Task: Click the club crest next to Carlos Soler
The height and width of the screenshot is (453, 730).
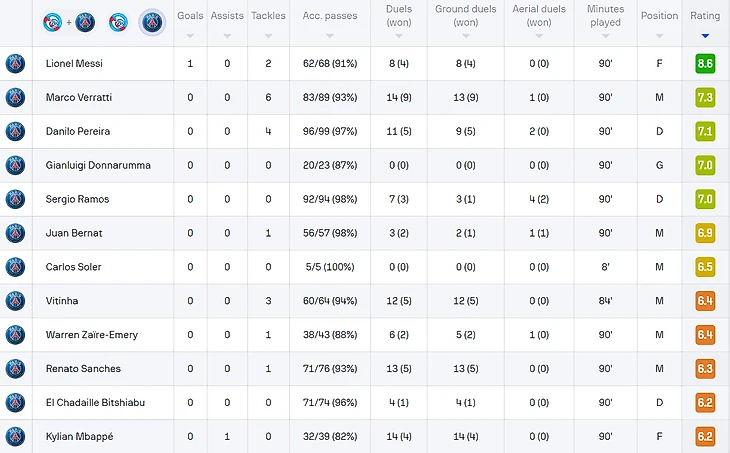Action: click(x=15, y=267)
